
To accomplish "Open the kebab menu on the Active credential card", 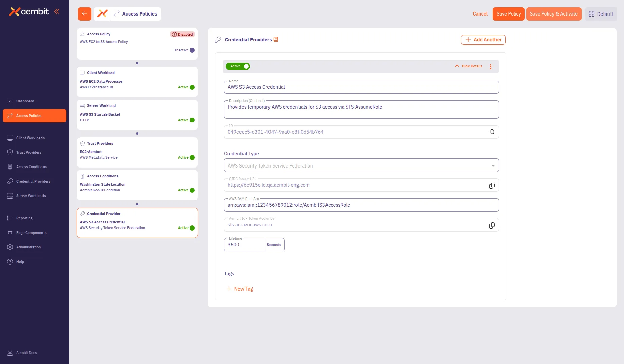I will coord(491,66).
